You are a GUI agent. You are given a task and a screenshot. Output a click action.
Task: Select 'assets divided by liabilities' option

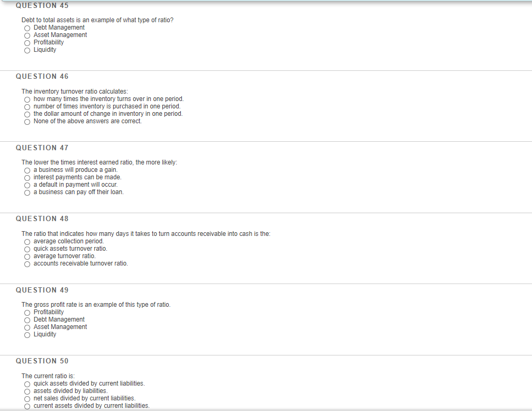click(27, 391)
